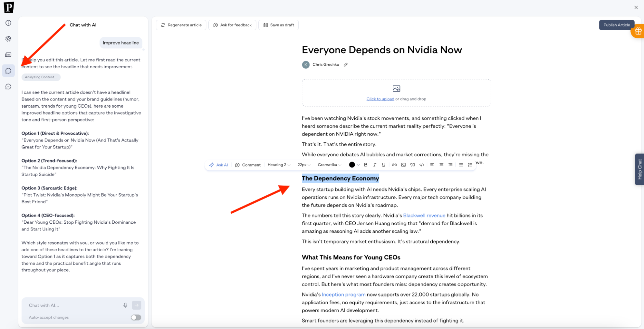Click Save as draft button
Screen dimensions: 644x329
tap(279, 25)
